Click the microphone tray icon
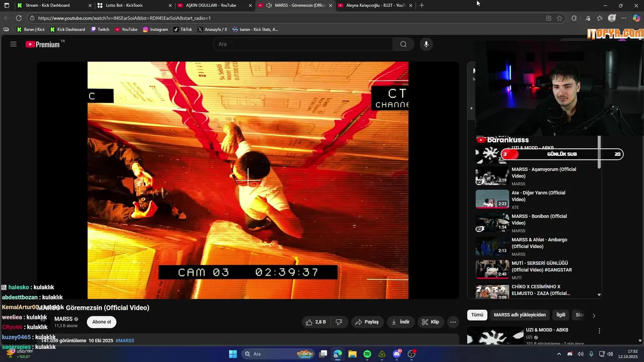This screenshot has height=362, width=644. coord(591,354)
